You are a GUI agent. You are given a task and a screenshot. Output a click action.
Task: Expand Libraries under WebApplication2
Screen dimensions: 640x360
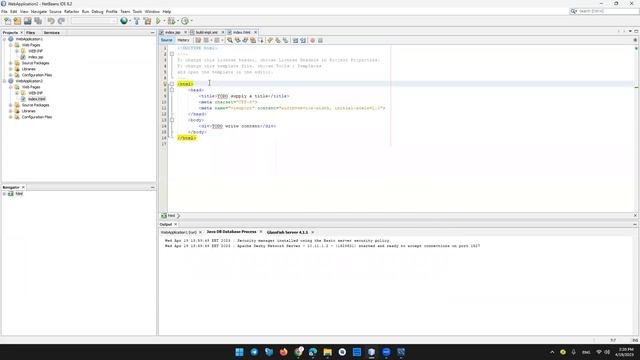pyautogui.click(x=11, y=111)
